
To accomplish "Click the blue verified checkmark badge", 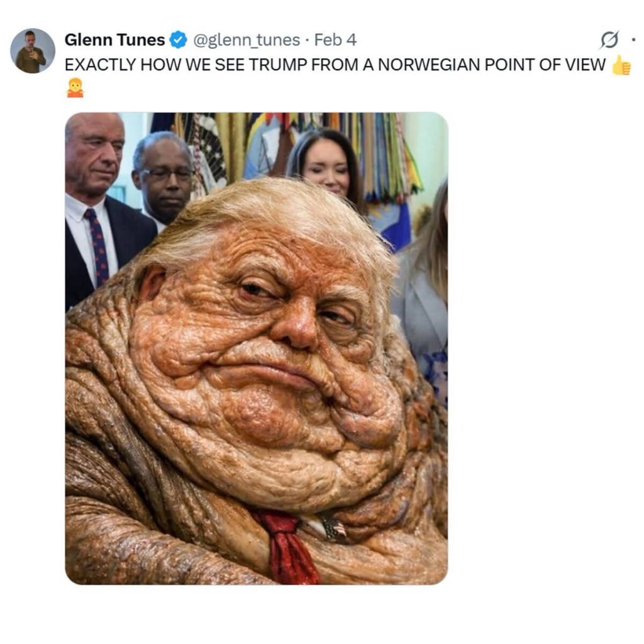I will [178, 40].
